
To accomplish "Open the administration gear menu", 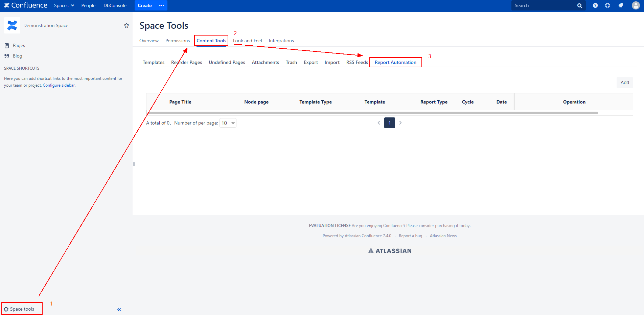I will point(607,5).
